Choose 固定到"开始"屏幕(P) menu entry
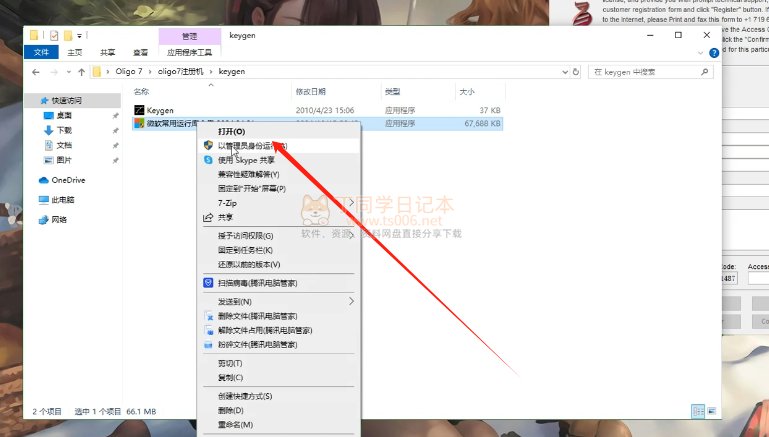This screenshot has height=437, width=769. (279, 188)
